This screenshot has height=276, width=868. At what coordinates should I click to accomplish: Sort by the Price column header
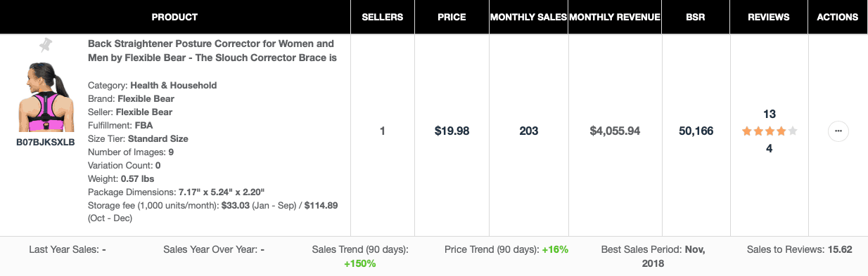point(452,17)
